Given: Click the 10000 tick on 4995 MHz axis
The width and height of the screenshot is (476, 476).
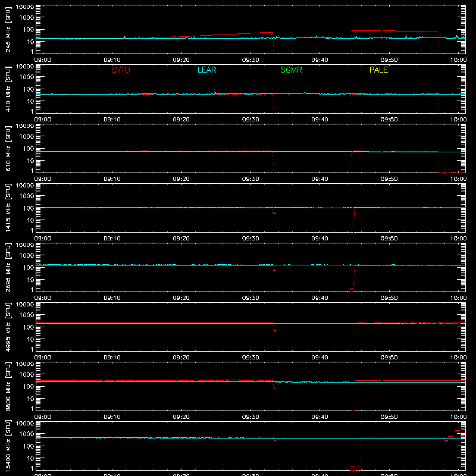Looking at the screenshot, I should pyautogui.click(x=25, y=304).
